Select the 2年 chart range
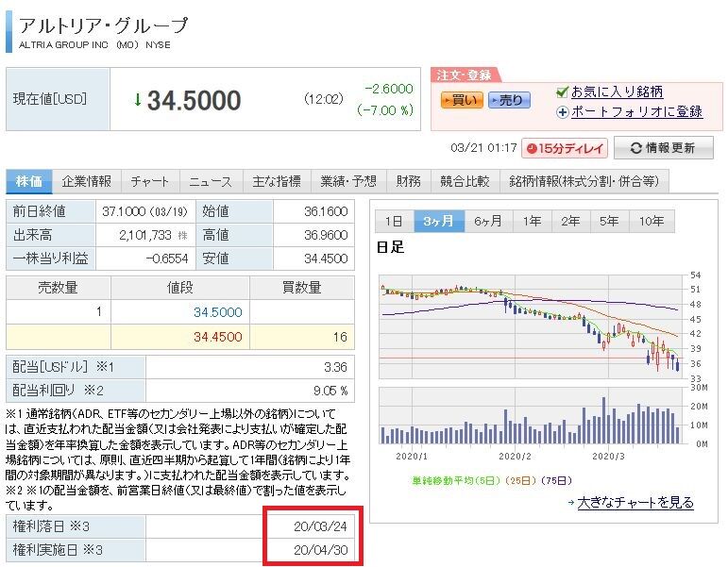 click(x=570, y=221)
